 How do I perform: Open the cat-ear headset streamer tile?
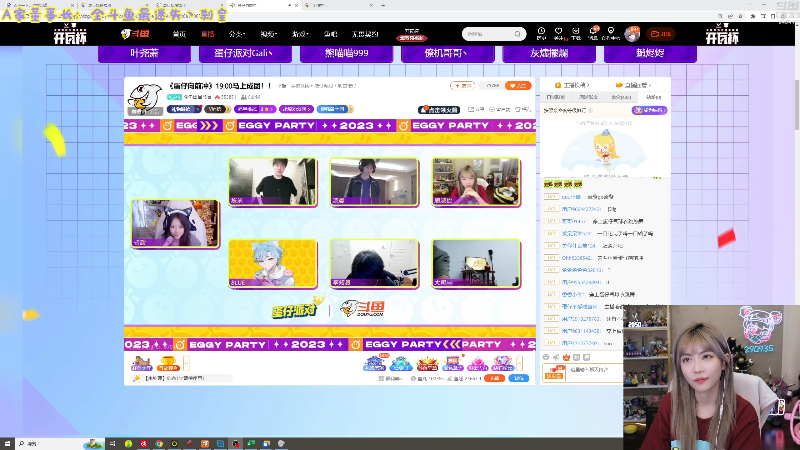(176, 223)
